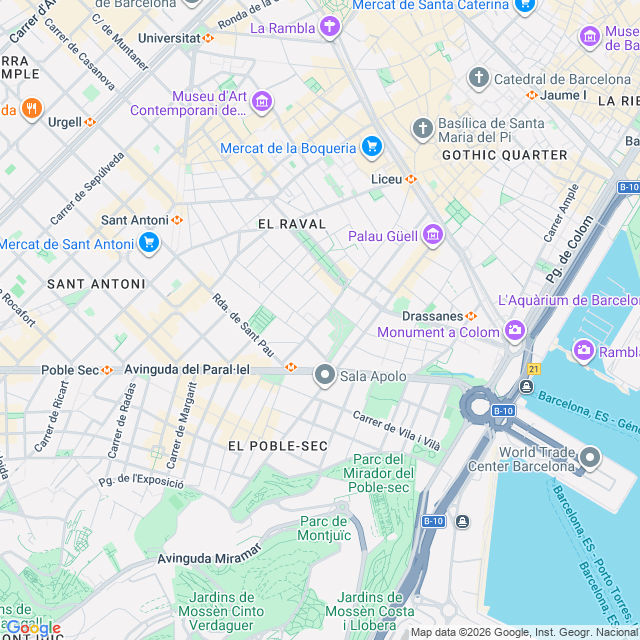Image resolution: width=640 pixels, height=640 pixels.
Task: Click the Jaume I metro station icon
Action: [531, 95]
